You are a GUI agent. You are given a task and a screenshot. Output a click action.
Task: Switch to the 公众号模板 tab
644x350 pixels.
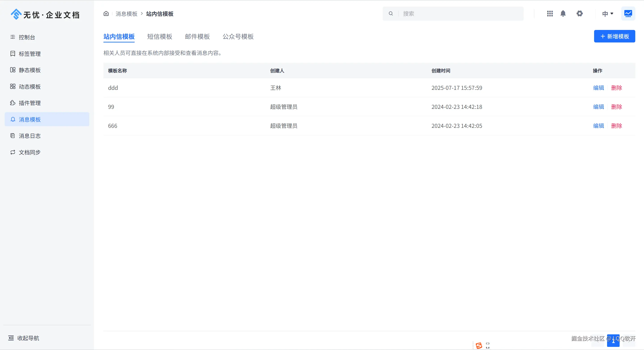coord(238,37)
